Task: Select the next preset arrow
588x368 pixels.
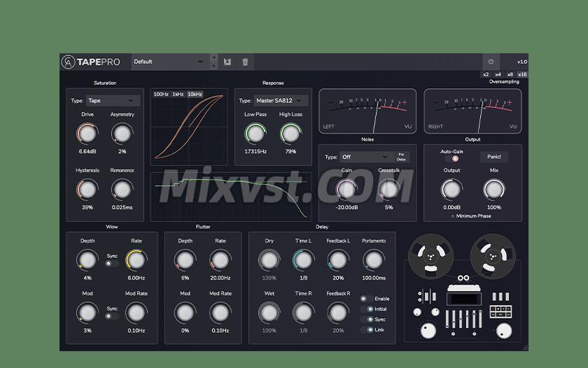Action: 214,66
